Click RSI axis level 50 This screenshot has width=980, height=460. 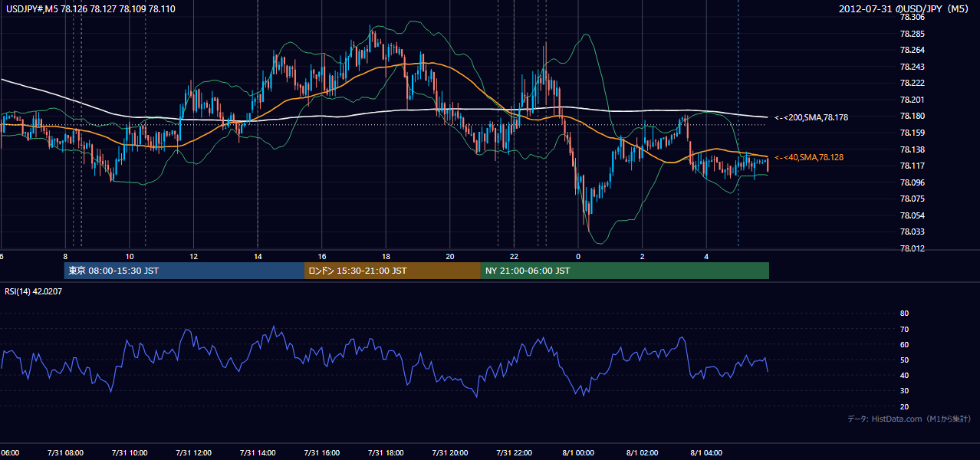coord(904,360)
